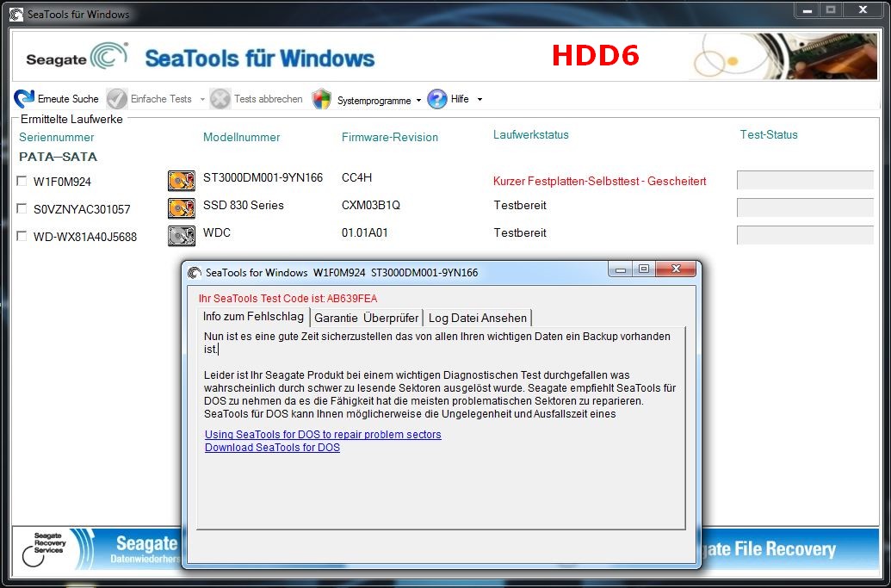891x588 pixels.
Task: Click the SeaTools Test Code AB639FEA text
Action: [288, 298]
